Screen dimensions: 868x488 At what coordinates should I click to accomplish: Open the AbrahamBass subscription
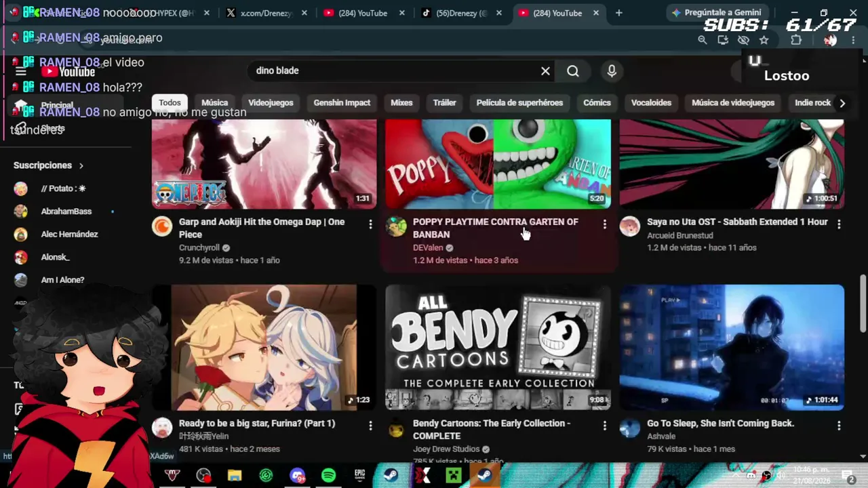(66, 211)
